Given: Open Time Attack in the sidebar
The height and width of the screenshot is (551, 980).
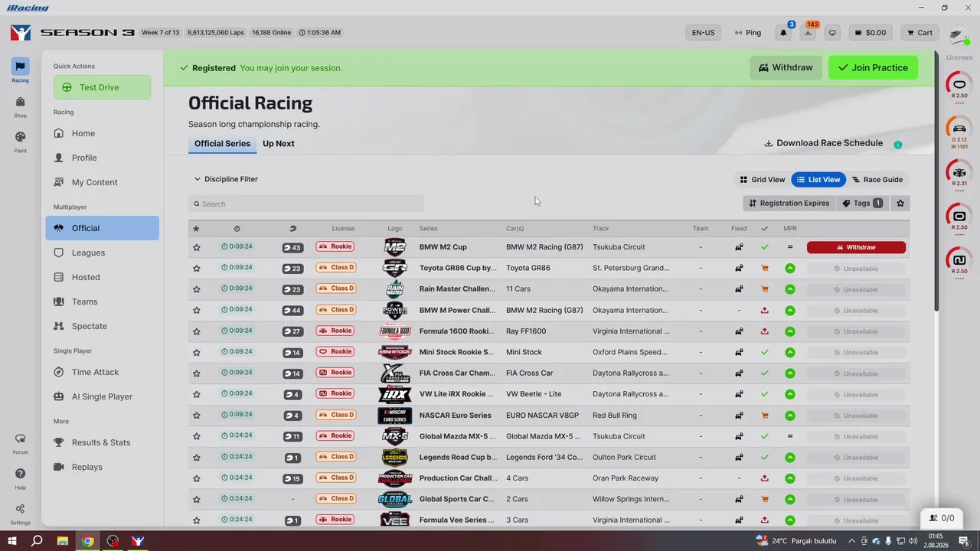Looking at the screenshot, I should 102,372.
